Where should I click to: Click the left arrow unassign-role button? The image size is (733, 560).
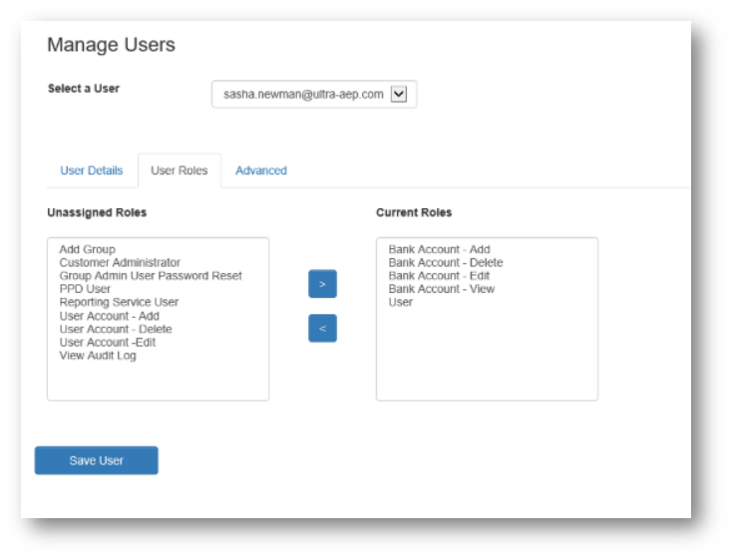click(x=322, y=328)
